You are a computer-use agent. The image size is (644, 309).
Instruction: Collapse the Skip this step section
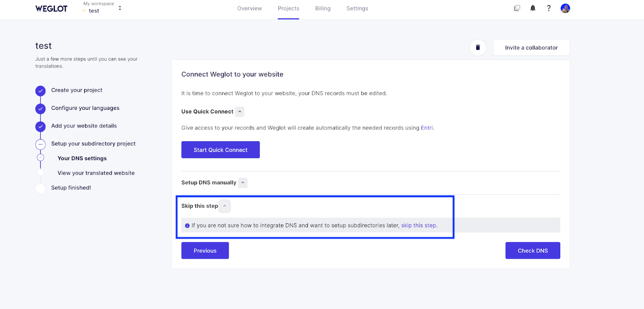225,206
